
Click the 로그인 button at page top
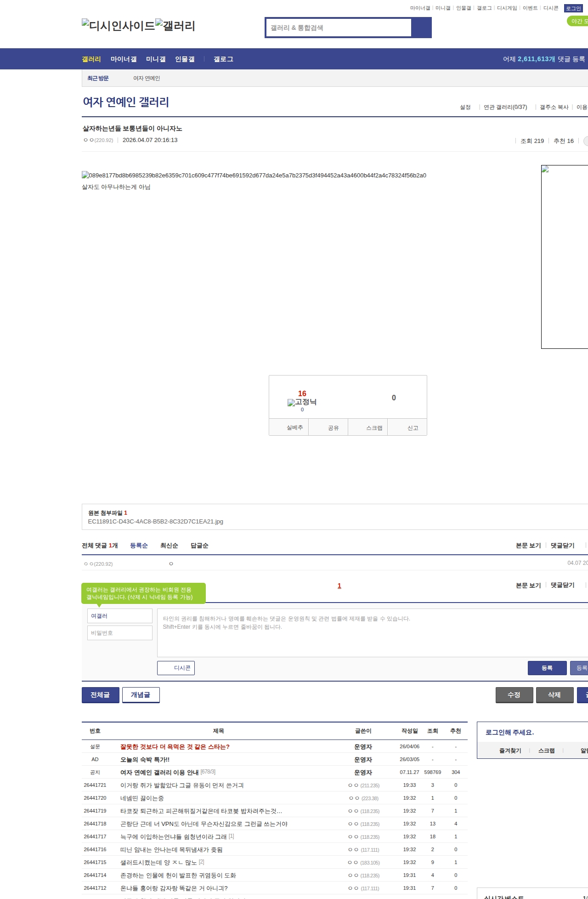[573, 8]
